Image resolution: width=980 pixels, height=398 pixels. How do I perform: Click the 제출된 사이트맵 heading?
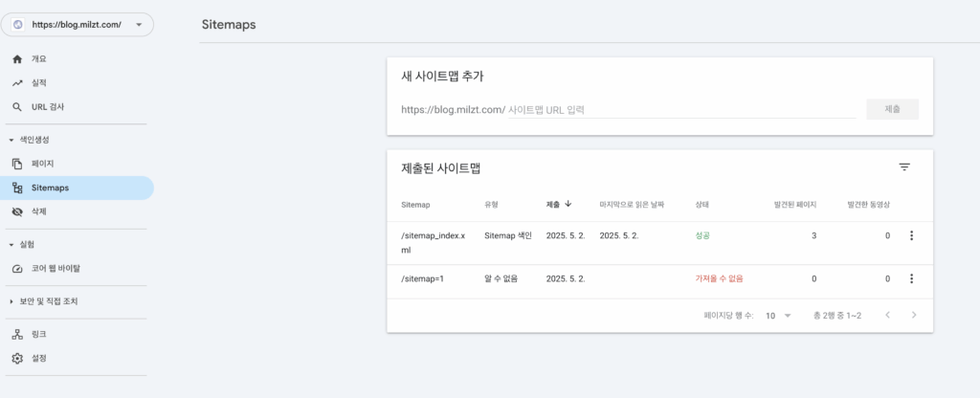pos(440,168)
